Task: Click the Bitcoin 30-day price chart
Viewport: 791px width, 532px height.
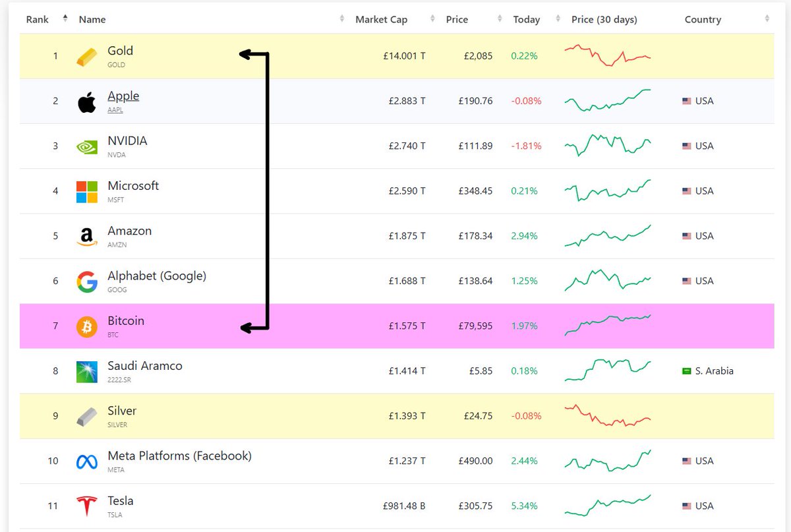Action: tap(608, 325)
